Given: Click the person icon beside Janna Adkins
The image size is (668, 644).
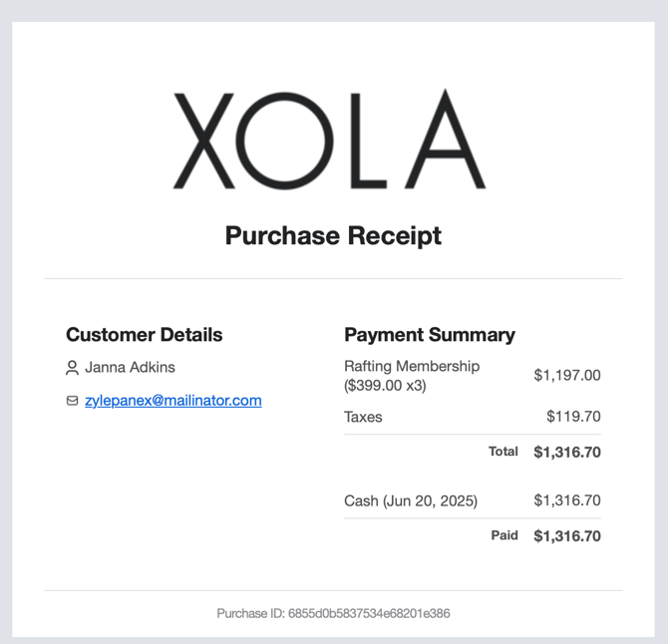Looking at the screenshot, I should (x=72, y=368).
